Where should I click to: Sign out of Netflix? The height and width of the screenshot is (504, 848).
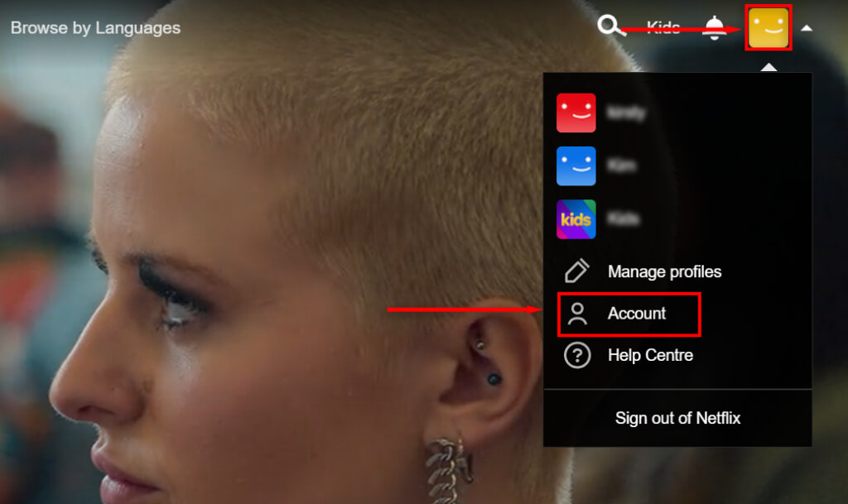coord(677,418)
